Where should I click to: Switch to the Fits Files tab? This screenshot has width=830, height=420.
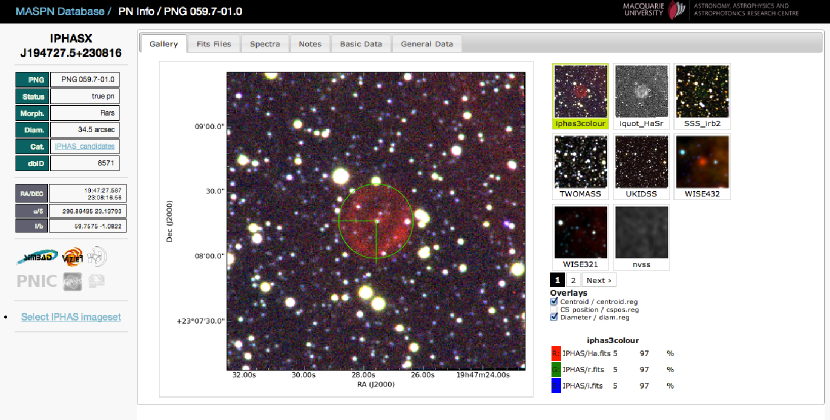(x=214, y=44)
